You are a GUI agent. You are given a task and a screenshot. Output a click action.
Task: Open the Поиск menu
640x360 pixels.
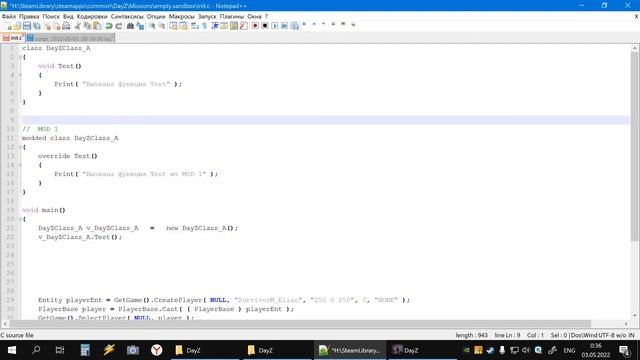51,16
